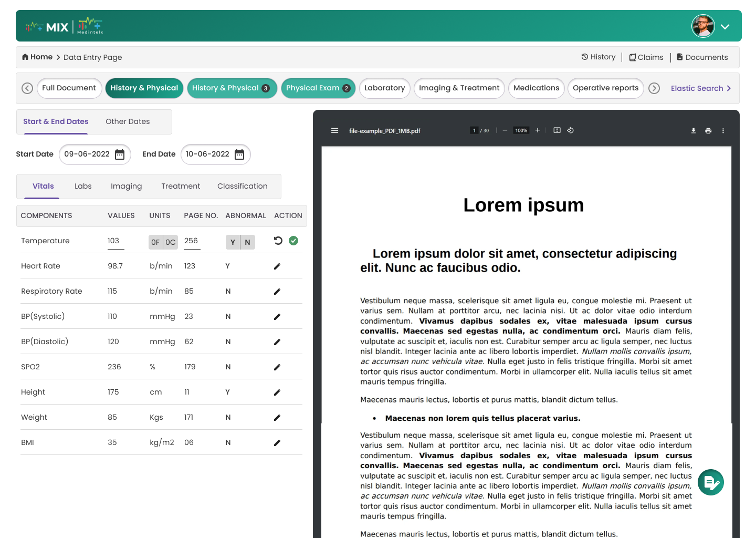The width and height of the screenshot is (756, 538).
Task: Switch to the Labs tab
Action: [83, 186]
